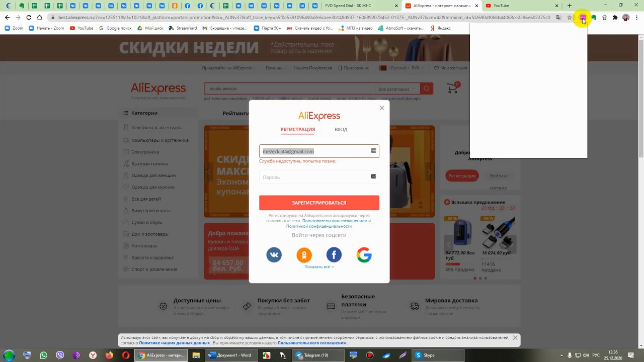Click the Windows Start button
The width and height of the screenshot is (644, 362).
pyautogui.click(x=10, y=355)
